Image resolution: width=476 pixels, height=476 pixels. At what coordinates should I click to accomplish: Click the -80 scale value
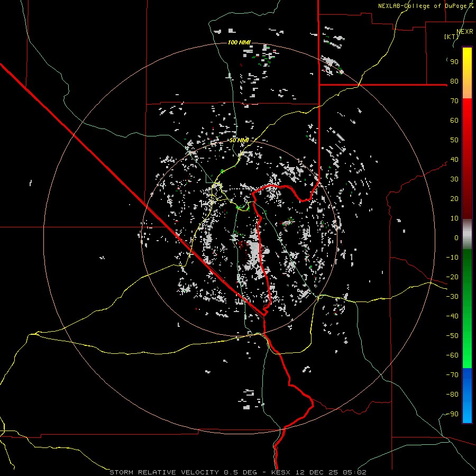(452, 395)
